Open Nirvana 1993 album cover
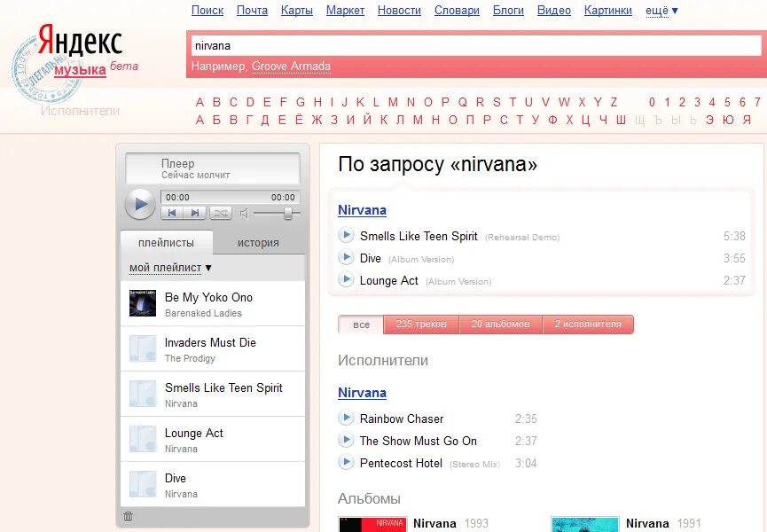This screenshot has width=767, height=532. [372, 524]
